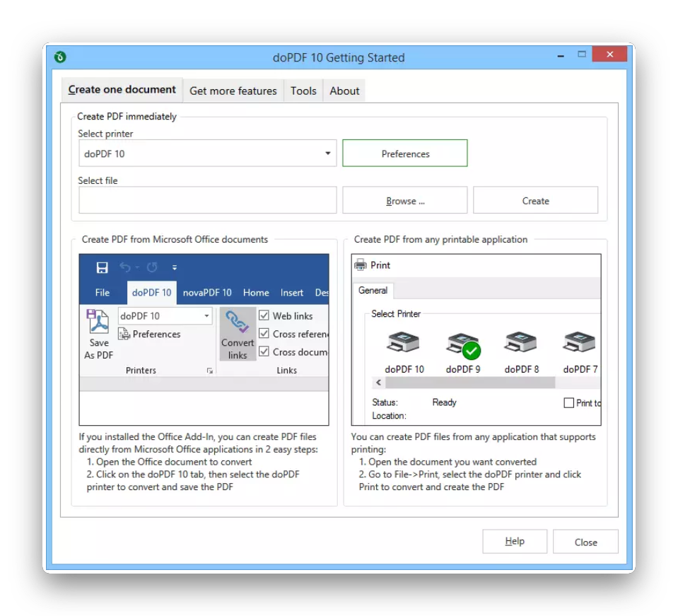678x616 pixels.
Task: Click the printer list horizontal scrollbar
Action: [470, 383]
